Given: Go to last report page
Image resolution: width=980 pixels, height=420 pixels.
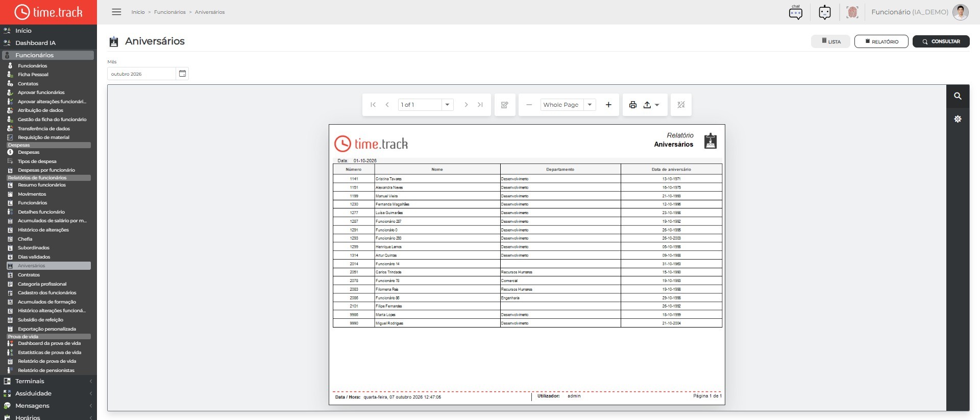Looking at the screenshot, I should pos(480,105).
